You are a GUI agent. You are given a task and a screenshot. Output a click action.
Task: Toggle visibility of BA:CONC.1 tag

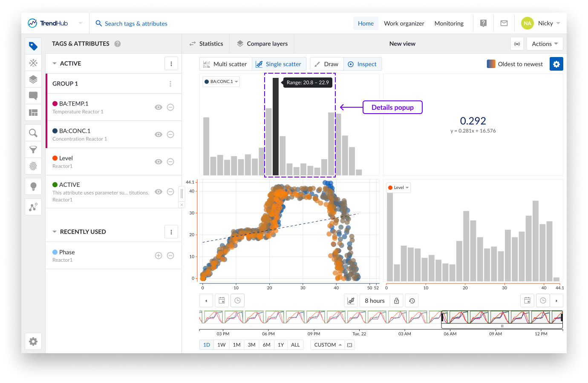pos(159,134)
